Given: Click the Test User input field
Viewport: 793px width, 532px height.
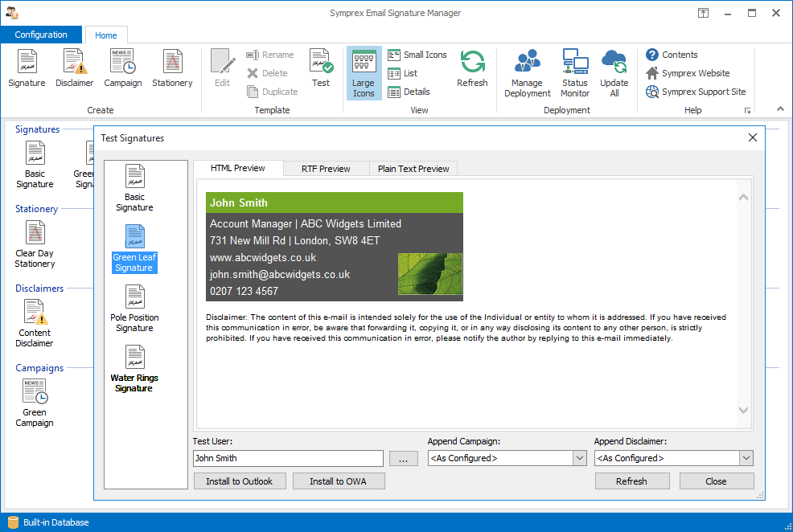Looking at the screenshot, I should point(288,458).
